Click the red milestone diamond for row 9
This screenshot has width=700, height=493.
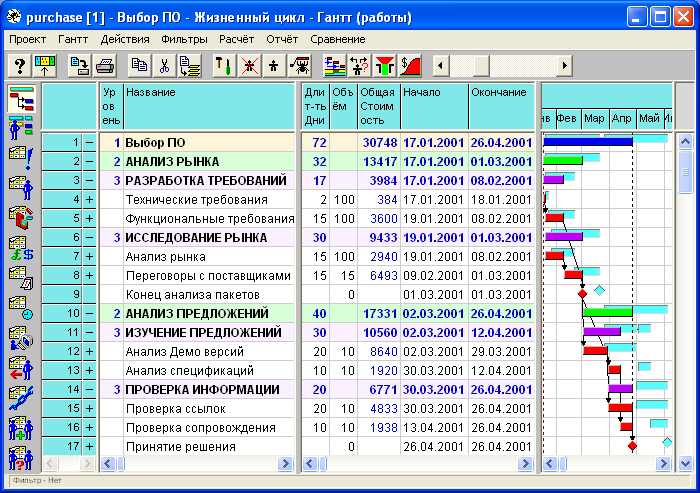582,294
